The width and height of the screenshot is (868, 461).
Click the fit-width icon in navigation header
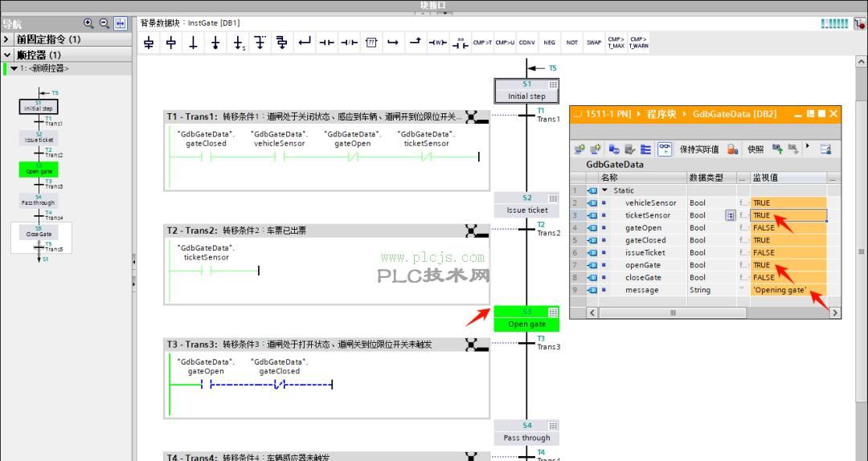120,23
